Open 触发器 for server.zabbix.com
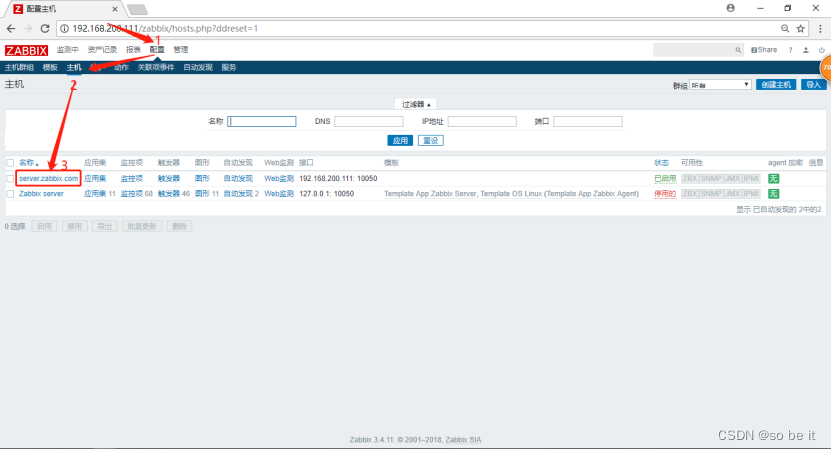 (x=169, y=179)
